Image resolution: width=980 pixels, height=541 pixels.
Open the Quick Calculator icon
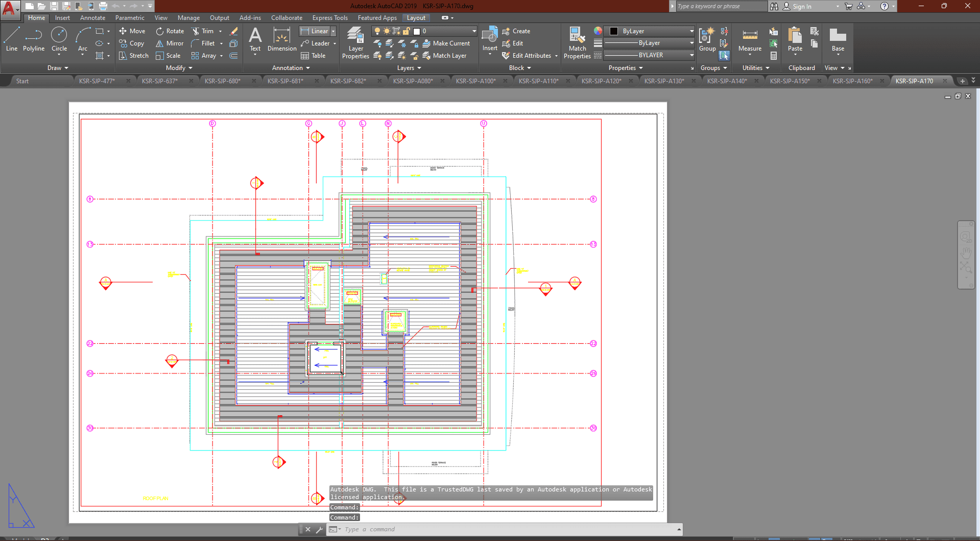(774, 56)
